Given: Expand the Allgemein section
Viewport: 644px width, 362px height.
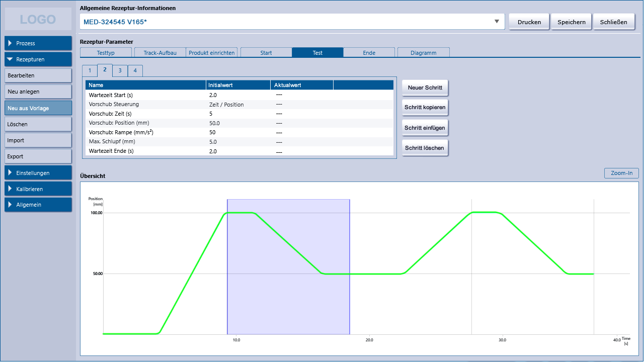Looking at the screenshot, I should 38,205.
